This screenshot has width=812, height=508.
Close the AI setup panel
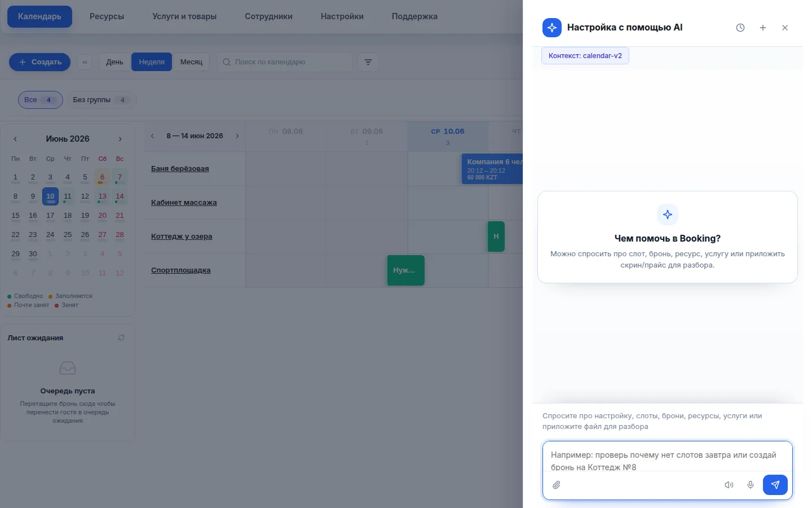[785, 28]
